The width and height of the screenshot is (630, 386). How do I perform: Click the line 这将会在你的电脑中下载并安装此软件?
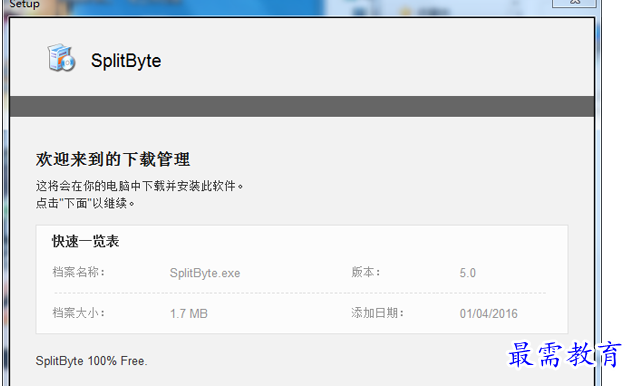click(139, 186)
